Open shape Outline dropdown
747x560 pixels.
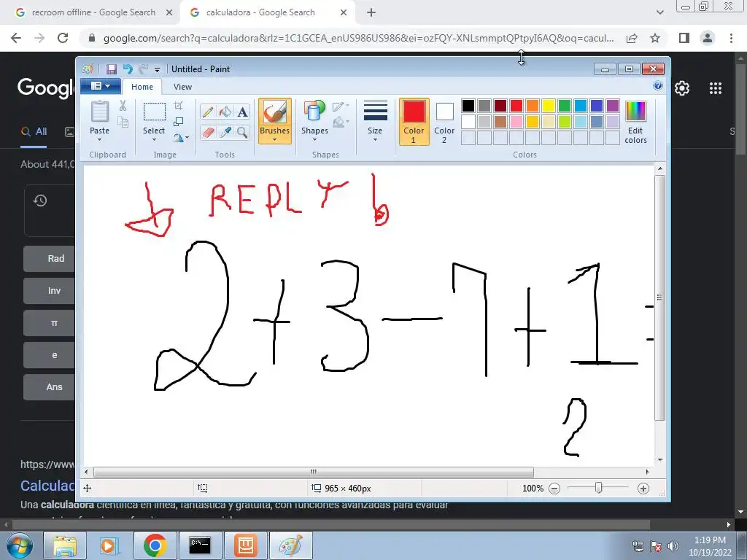pyautogui.click(x=341, y=106)
